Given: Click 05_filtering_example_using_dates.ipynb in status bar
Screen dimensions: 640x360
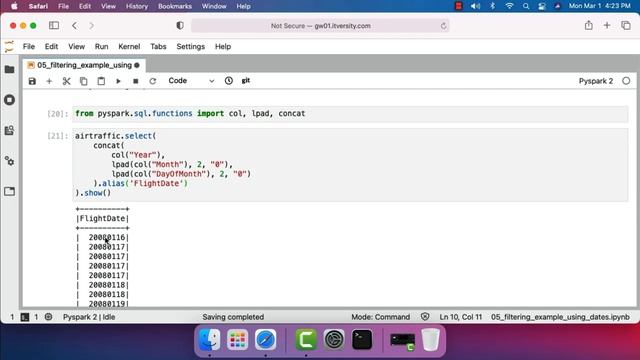Looking at the screenshot, I should (x=560, y=317).
